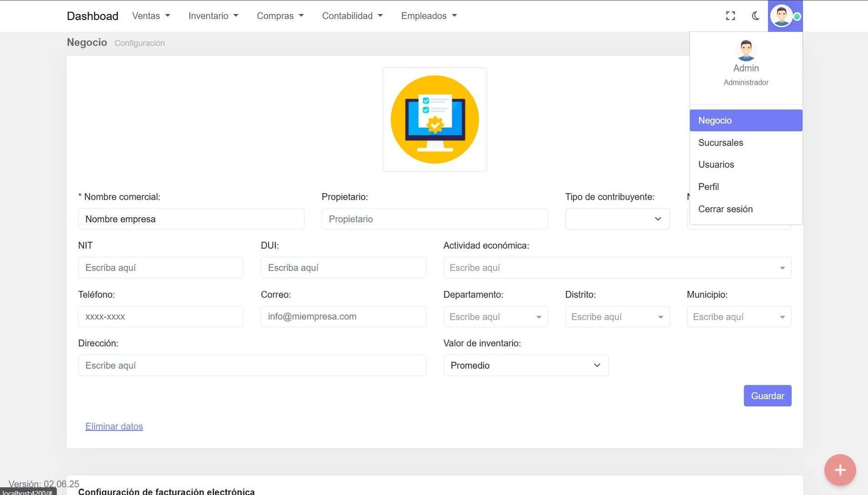
Task: Expand the Contabilidad menu
Action: point(352,16)
